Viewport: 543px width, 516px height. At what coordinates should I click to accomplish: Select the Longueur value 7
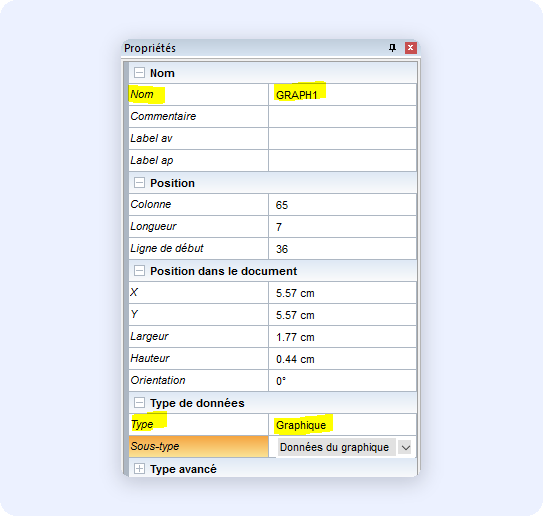342,226
